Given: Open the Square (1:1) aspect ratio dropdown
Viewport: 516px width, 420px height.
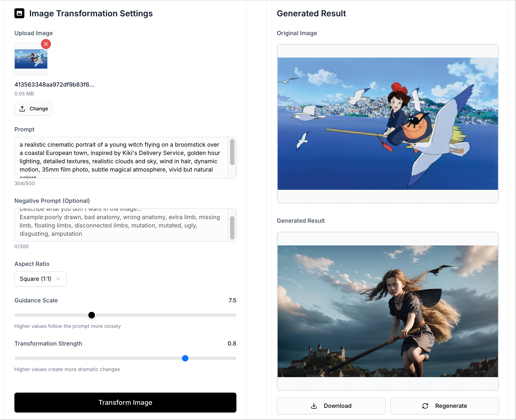Looking at the screenshot, I should [x=40, y=279].
